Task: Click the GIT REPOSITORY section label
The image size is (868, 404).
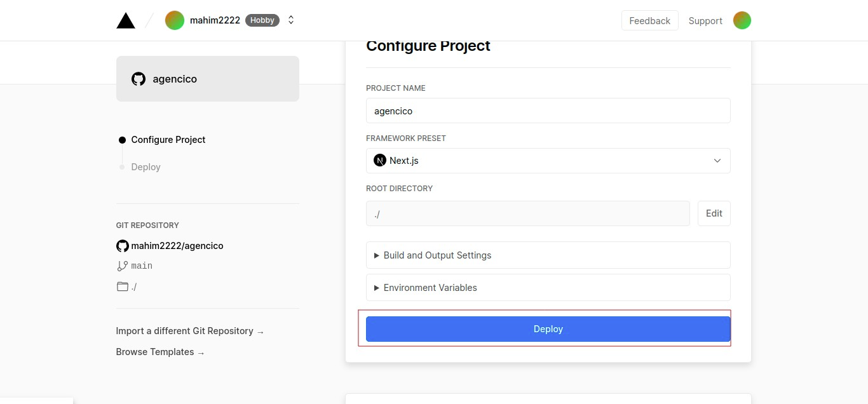Action: pos(147,226)
